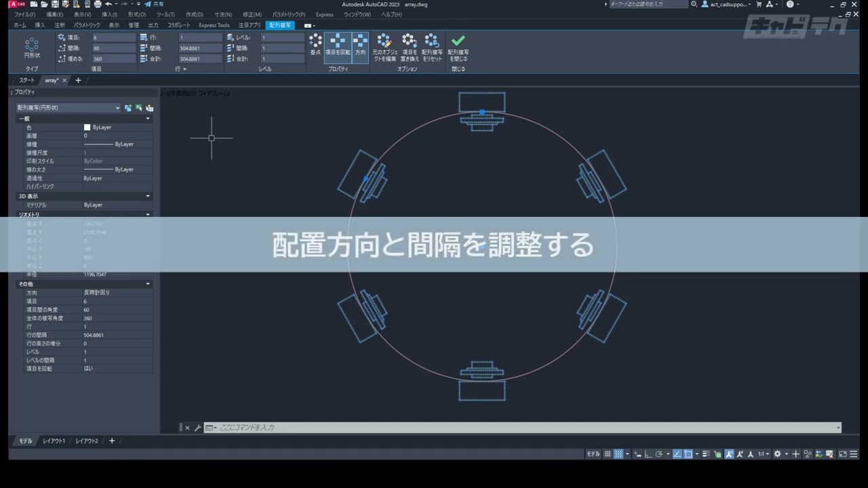868x488 pixels.
Task: Collapse the 3D 表示 properties section
Action: (x=148, y=196)
